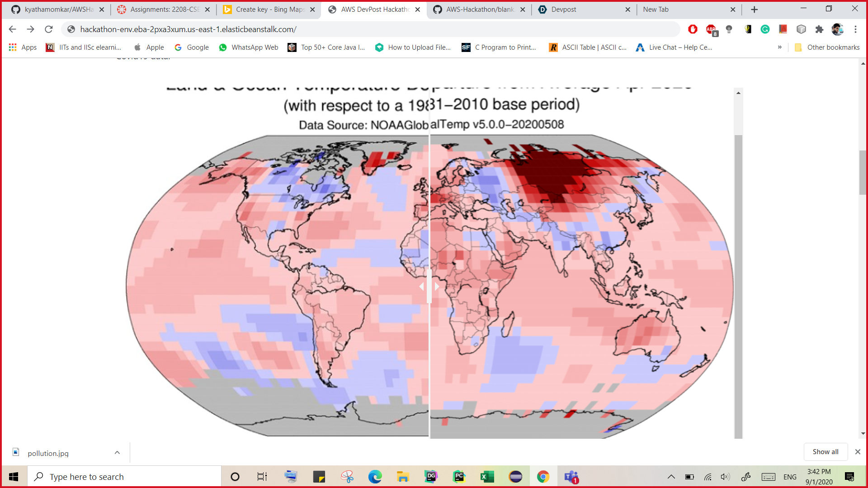
Task: Expand hidden bookmarks overflow chevron
Action: 780,47
